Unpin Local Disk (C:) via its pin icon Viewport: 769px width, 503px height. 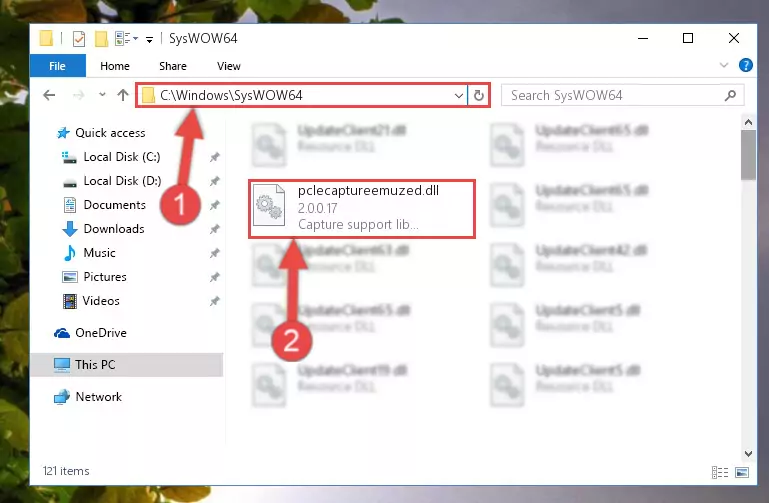tap(214, 157)
